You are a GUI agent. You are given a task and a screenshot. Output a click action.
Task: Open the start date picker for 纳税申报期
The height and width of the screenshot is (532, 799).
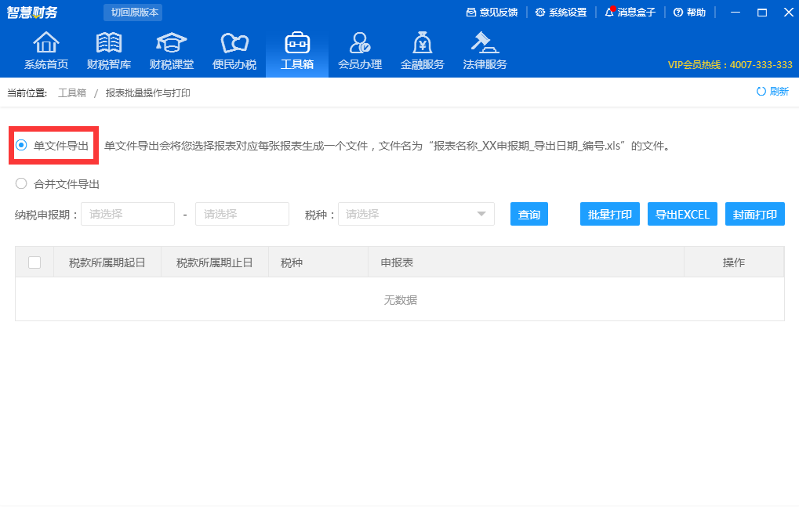127,213
